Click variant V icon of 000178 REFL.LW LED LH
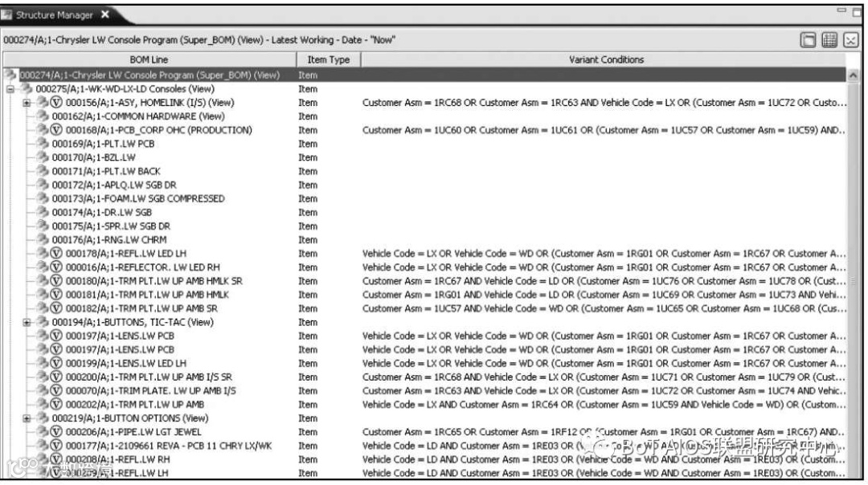868x485 pixels. (x=56, y=253)
